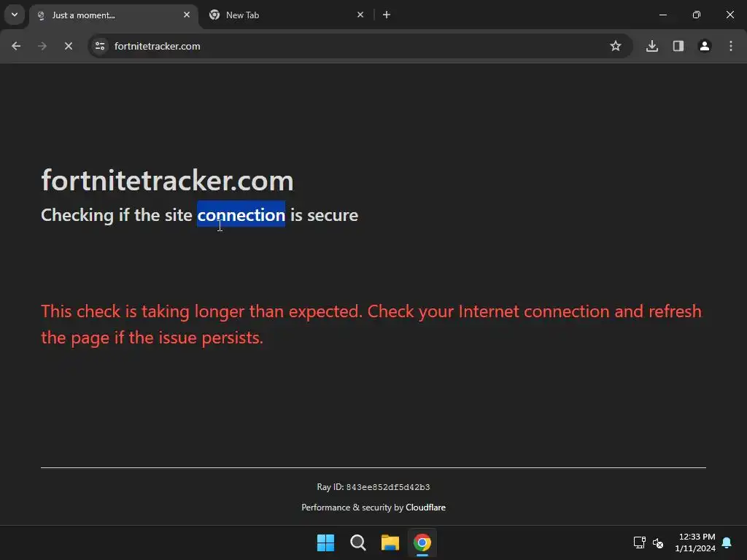
Task: Go back to the previous page
Action: pos(16,46)
